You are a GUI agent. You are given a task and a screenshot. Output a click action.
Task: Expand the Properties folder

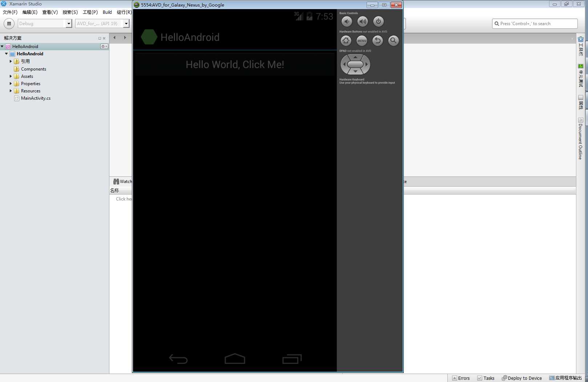click(x=11, y=84)
